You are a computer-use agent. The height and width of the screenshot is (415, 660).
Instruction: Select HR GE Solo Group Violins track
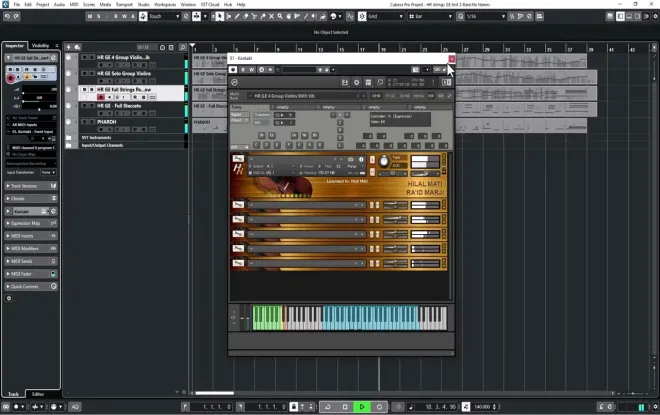pos(124,73)
